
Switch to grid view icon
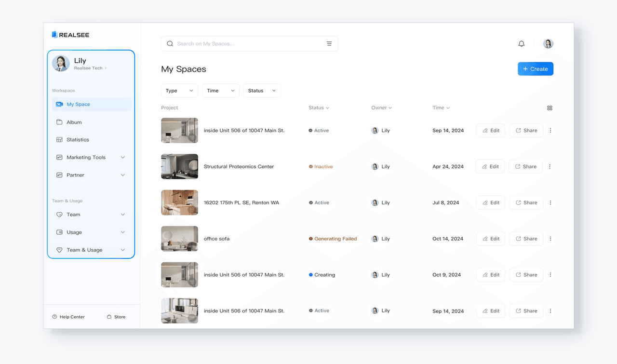click(x=550, y=108)
